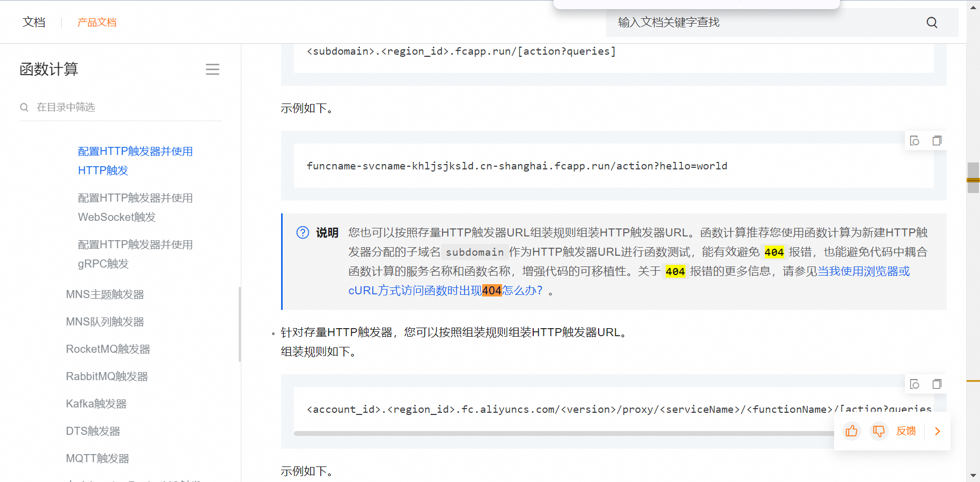The height and width of the screenshot is (482, 980).
Task: Select 配置HTTP触发器并使用WebSocket触发 item
Action: tap(135, 207)
